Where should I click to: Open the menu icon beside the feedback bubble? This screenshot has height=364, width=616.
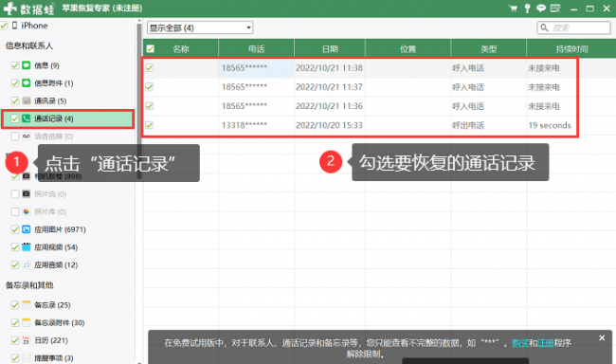click(x=555, y=9)
